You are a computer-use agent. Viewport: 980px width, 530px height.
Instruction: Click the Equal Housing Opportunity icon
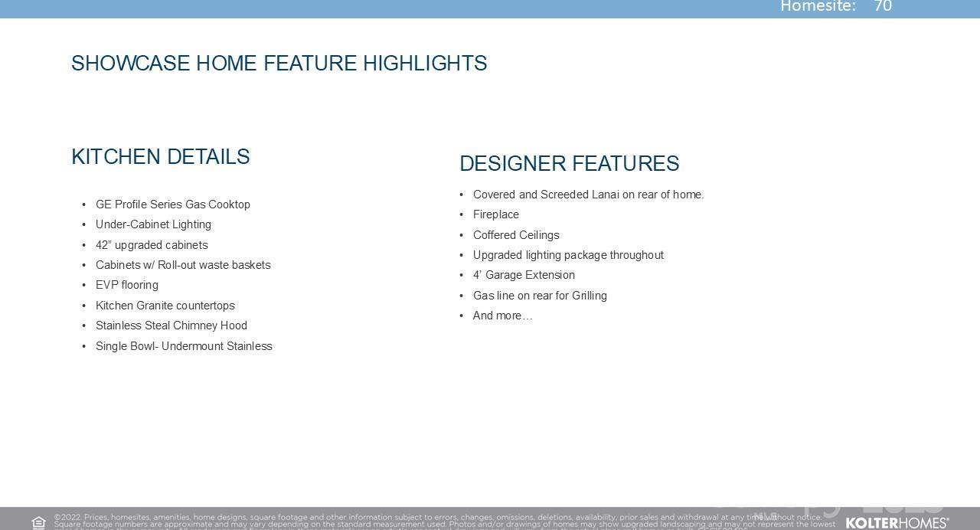[x=38, y=523]
